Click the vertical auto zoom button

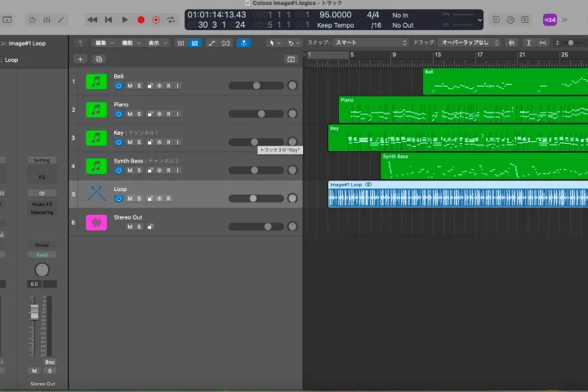[528, 42]
